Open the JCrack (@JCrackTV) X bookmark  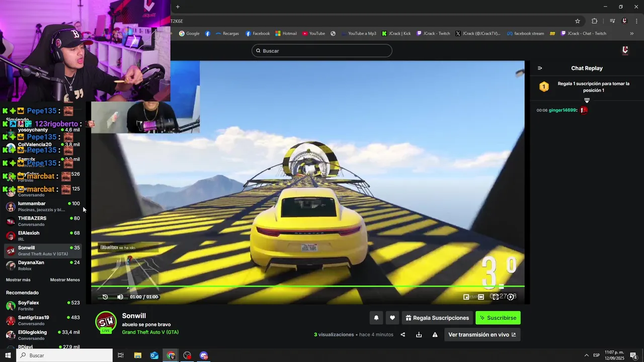pos(478,34)
